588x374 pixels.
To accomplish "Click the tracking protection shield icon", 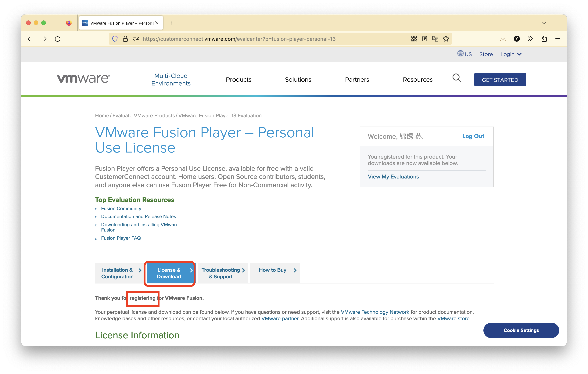I will point(115,39).
